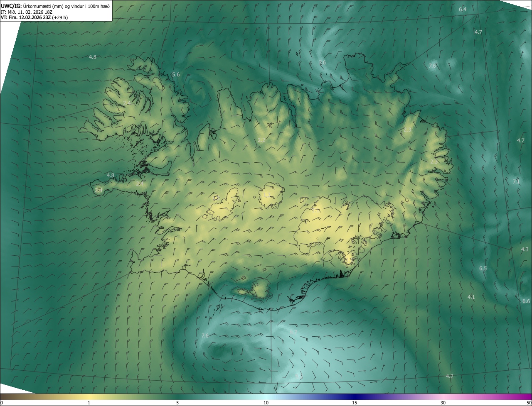Click the 'VT: Fim. 12.02.2026 23Z' line

coord(34,18)
